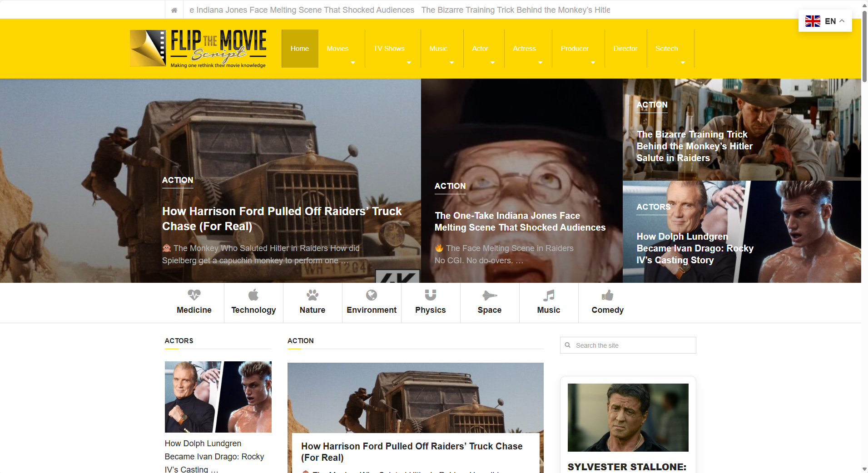868x473 pixels.
Task: Open the TV Shows menu item
Action: pos(389,49)
